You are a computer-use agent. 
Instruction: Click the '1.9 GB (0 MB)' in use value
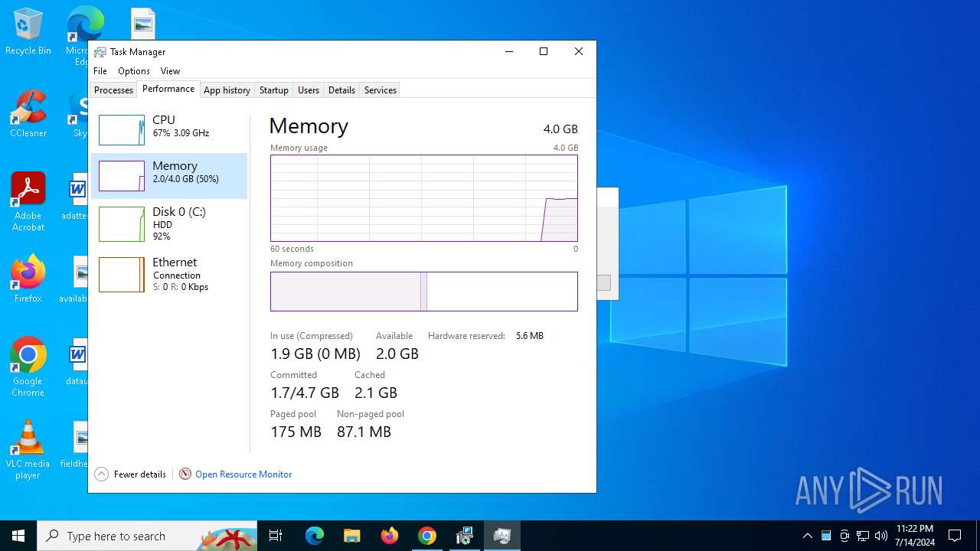coord(315,354)
